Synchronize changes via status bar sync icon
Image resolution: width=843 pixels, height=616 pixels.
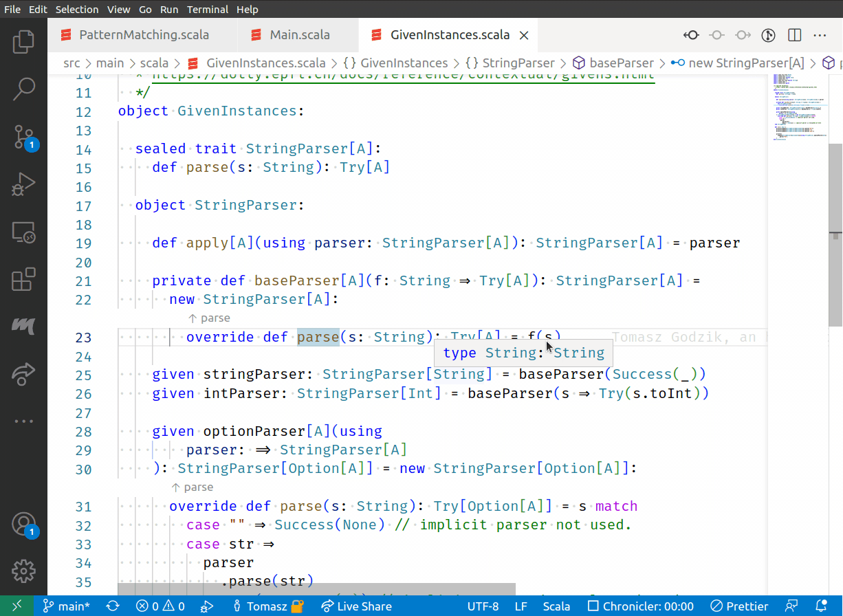tap(112, 606)
